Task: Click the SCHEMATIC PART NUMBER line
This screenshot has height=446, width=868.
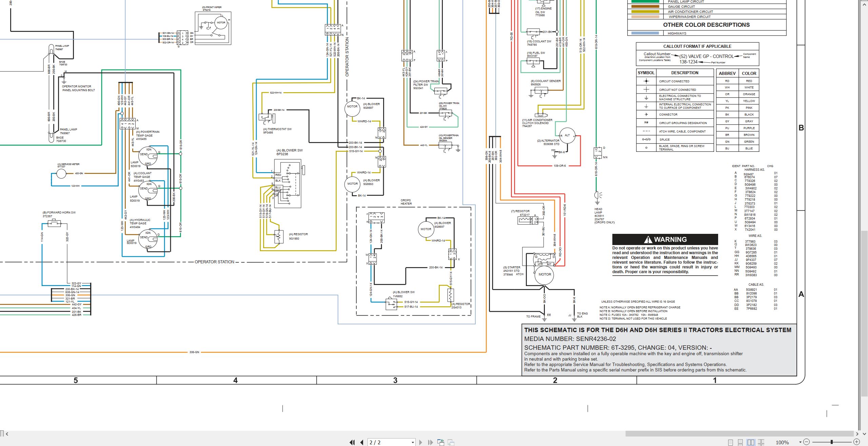Action: [x=618, y=347]
